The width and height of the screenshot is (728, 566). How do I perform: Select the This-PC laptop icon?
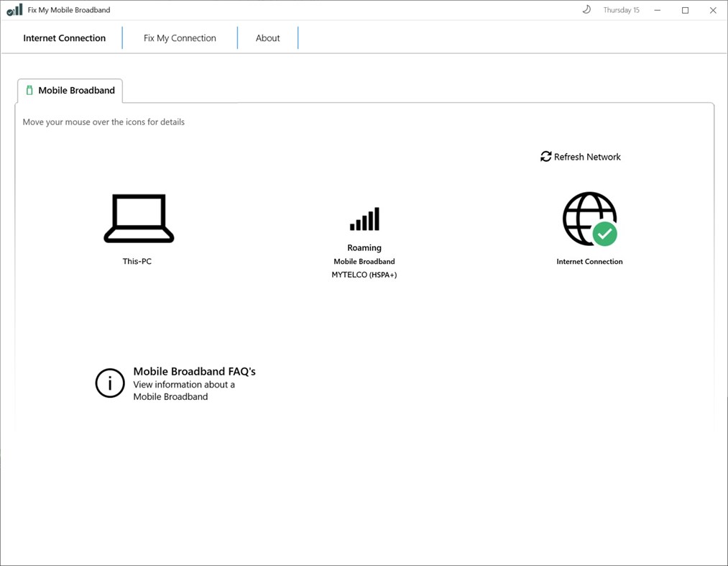[138, 218]
